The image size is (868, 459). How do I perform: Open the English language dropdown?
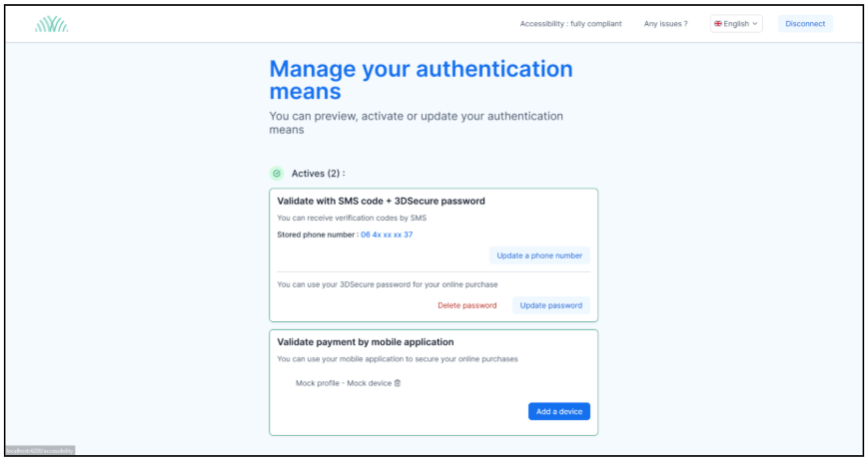736,24
